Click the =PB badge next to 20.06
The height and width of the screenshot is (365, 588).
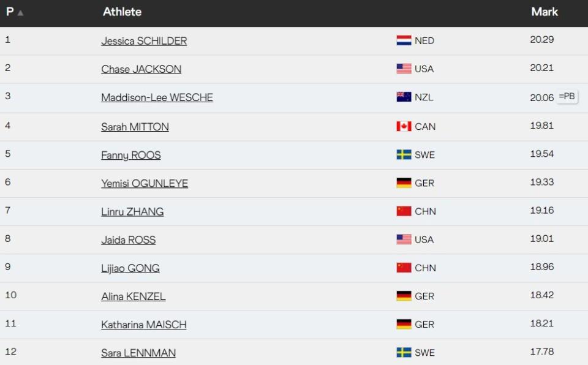click(567, 96)
